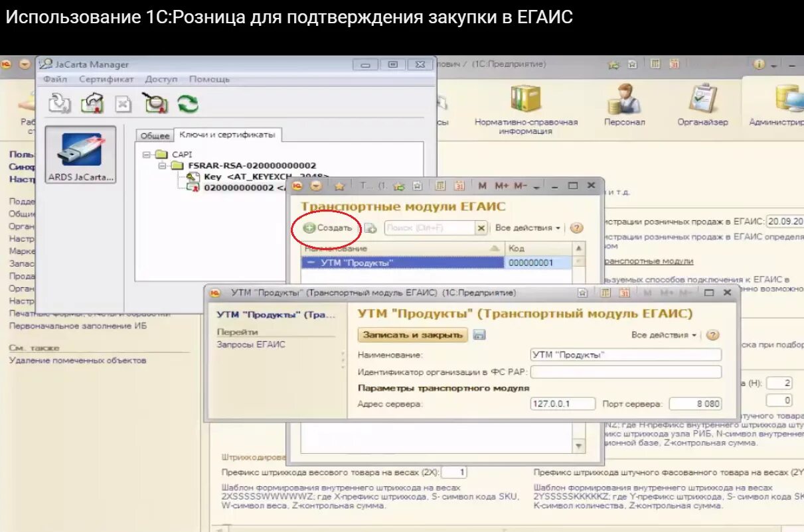Viewport: 804px width, 532px height.
Task: Sort the list by the Наименование column
Action: click(x=402, y=248)
